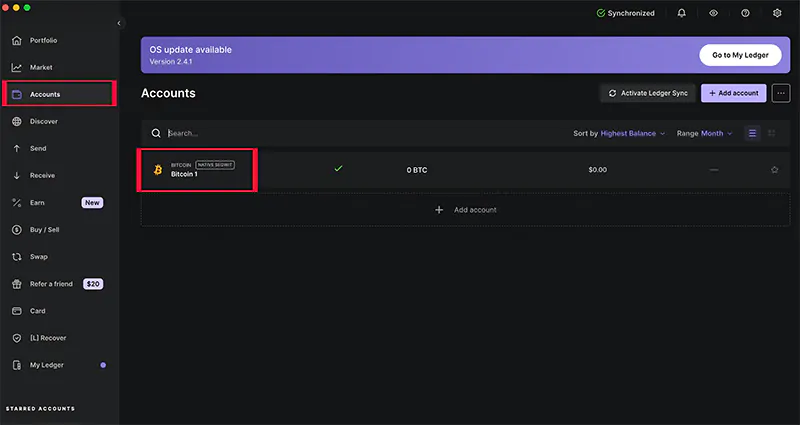800x425 pixels.
Task: Switch to list view mode
Action: [753, 133]
